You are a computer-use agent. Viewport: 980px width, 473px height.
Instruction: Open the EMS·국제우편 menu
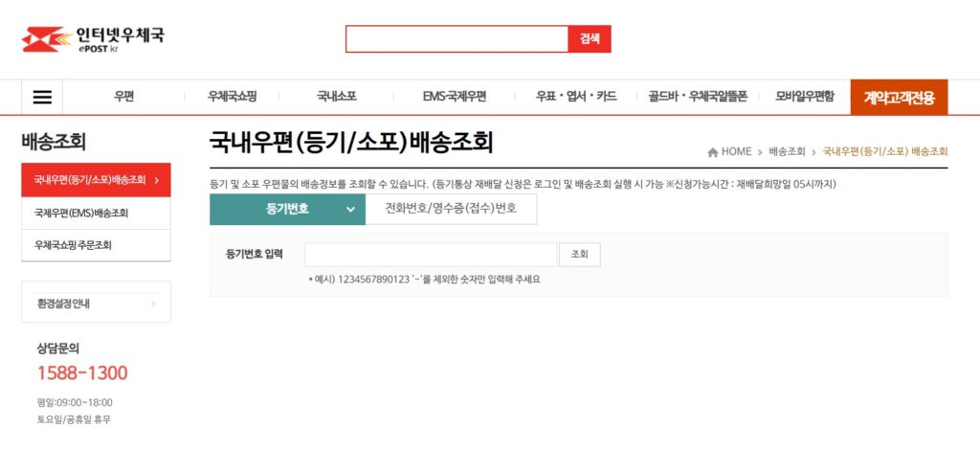455,97
